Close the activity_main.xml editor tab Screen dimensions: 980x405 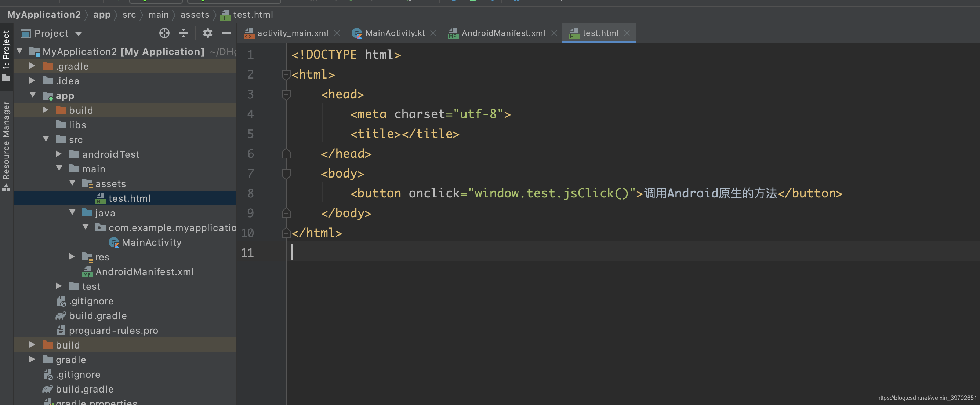pos(337,33)
